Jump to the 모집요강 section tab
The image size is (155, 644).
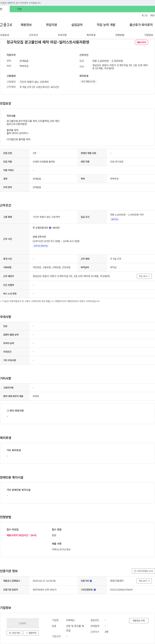(5, 35)
